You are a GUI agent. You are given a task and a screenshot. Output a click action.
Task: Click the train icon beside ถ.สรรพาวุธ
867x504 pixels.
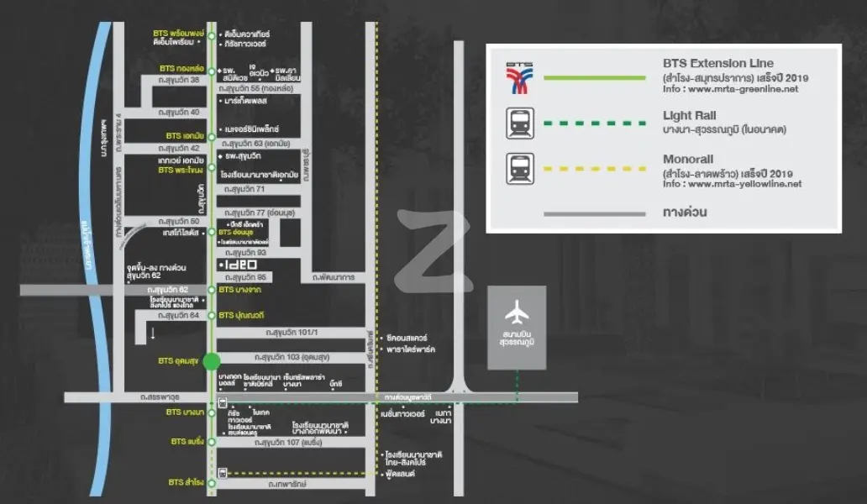click(x=223, y=403)
